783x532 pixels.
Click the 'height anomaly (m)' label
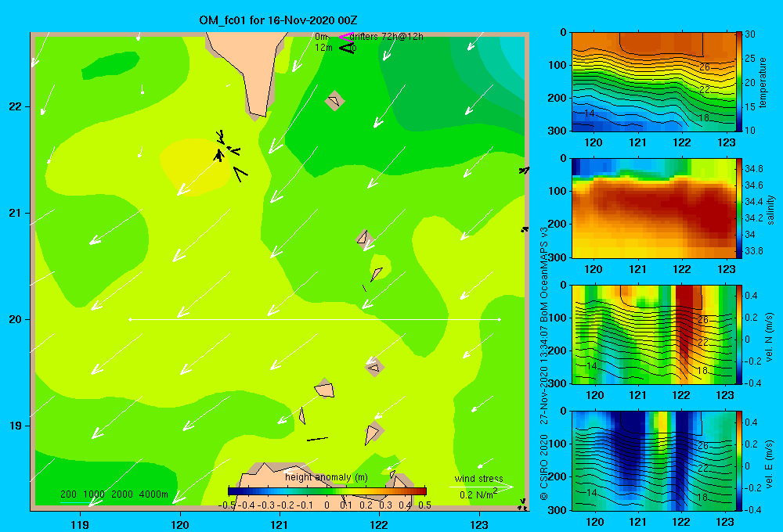click(x=327, y=477)
